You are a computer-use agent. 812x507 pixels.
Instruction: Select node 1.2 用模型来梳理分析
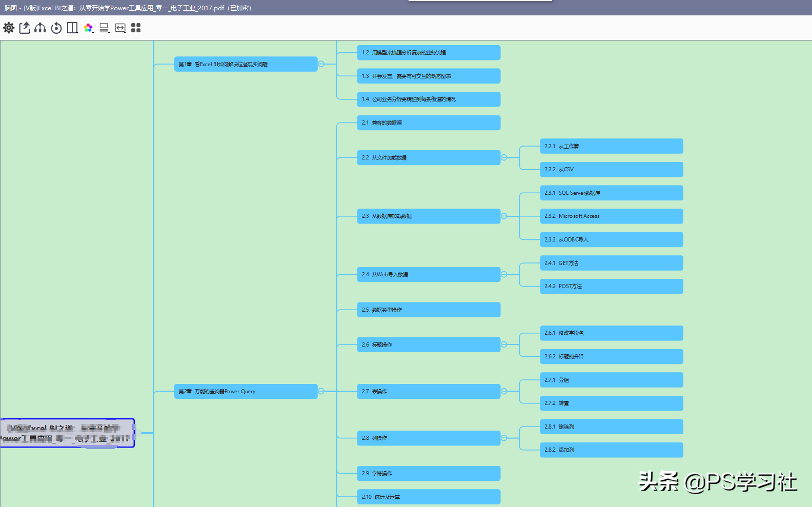[429, 52]
